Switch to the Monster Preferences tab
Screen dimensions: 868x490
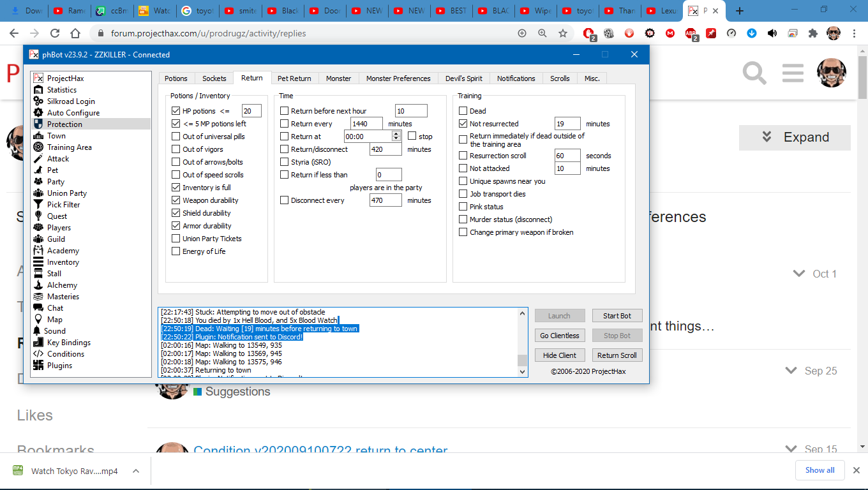[398, 78]
